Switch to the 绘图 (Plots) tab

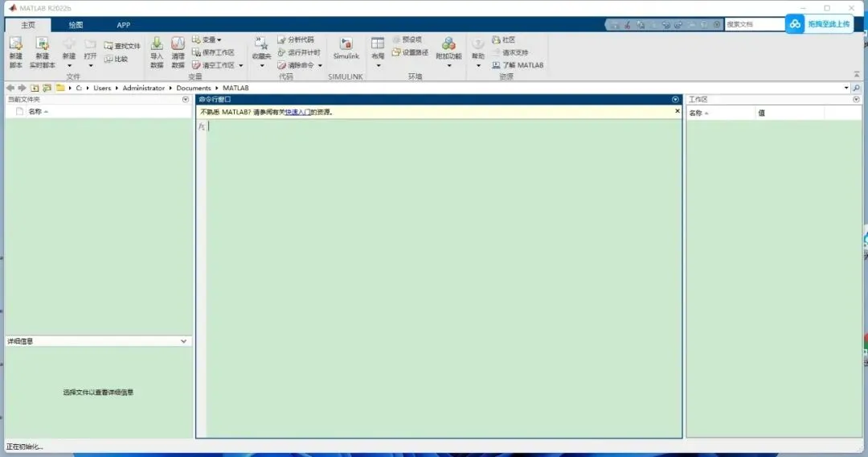pyautogui.click(x=76, y=25)
